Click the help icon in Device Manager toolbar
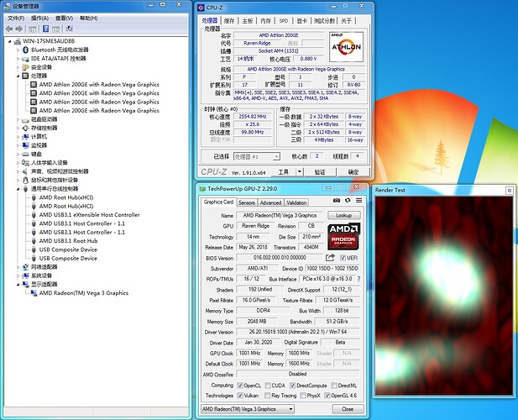518x420 pixels. (x=46, y=29)
